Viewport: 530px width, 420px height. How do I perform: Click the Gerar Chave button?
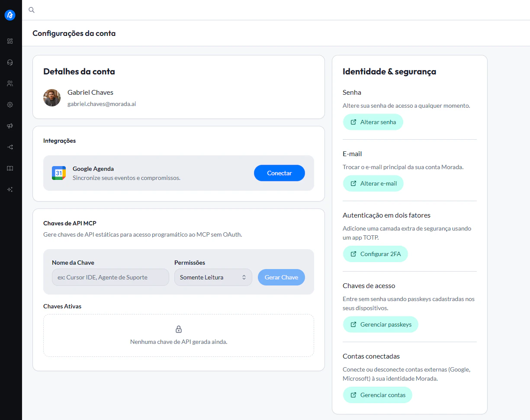(281, 277)
